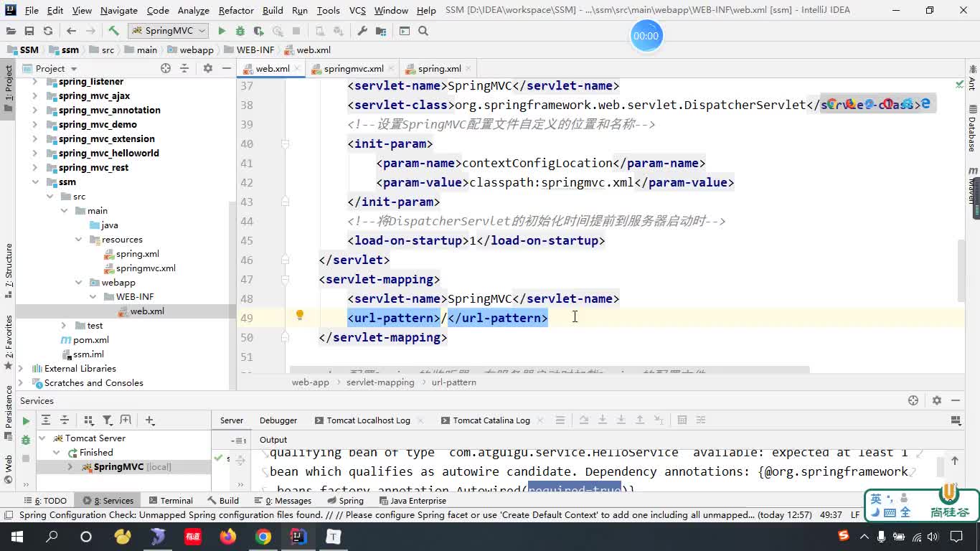Navigate back with the left arrow icon

71,31
